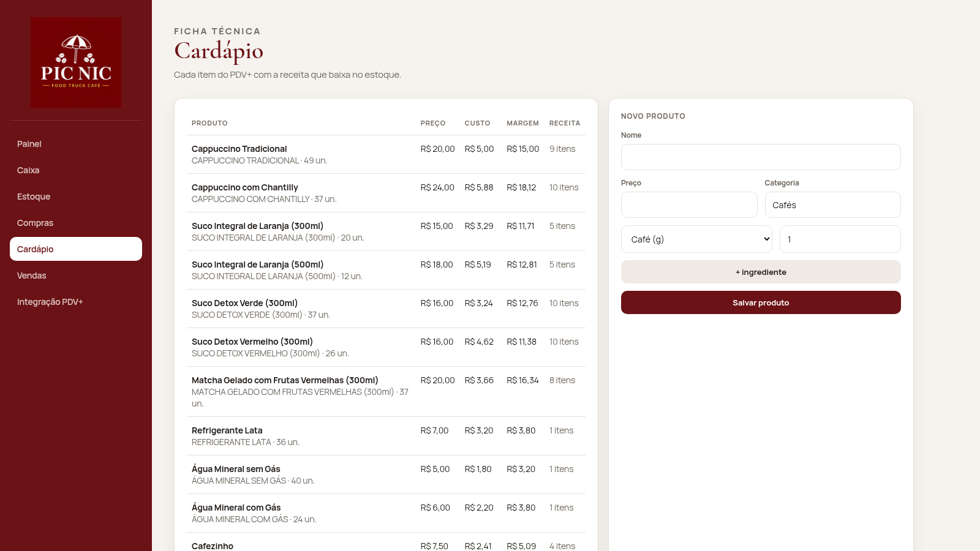Viewport: 980px width, 551px height.
Task: Open the Estoque menu item
Action: (x=76, y=197)
